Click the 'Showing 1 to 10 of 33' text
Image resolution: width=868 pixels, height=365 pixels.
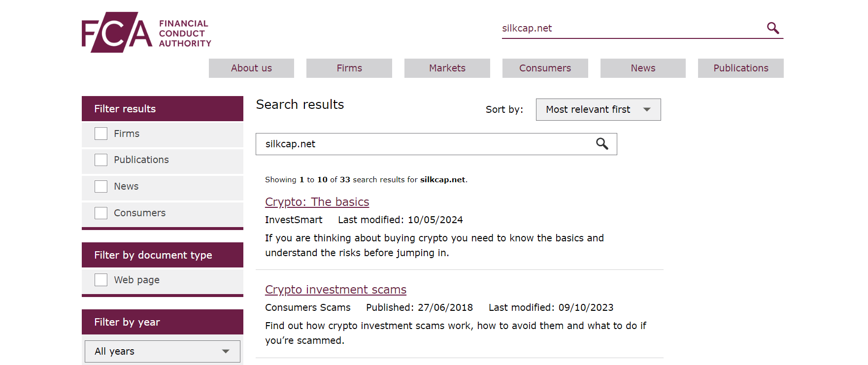[307, 180]
